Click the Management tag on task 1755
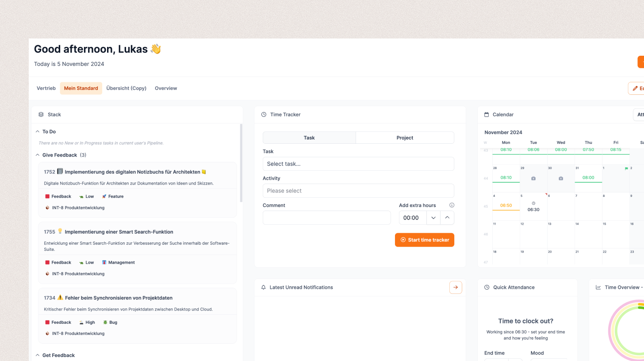Screen dimensions: 644x361 click(118, 262)
